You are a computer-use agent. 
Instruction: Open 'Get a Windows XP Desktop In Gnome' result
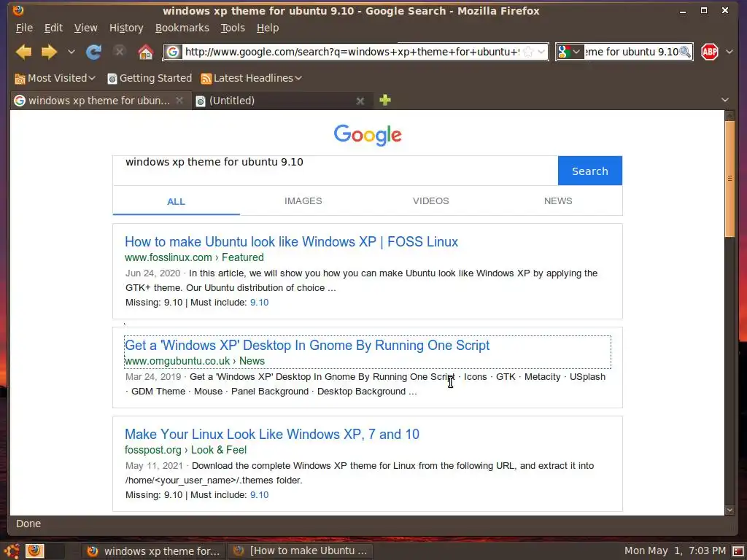pyautogui.click(x=307, y=345)
